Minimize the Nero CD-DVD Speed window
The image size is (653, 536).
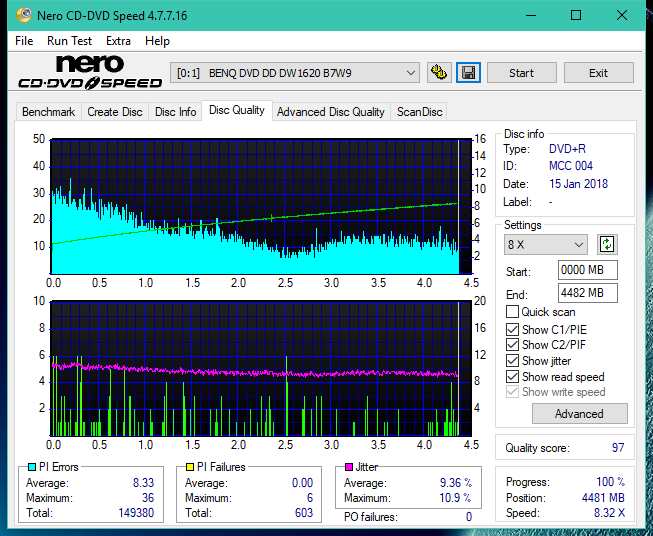click(531, 15)
